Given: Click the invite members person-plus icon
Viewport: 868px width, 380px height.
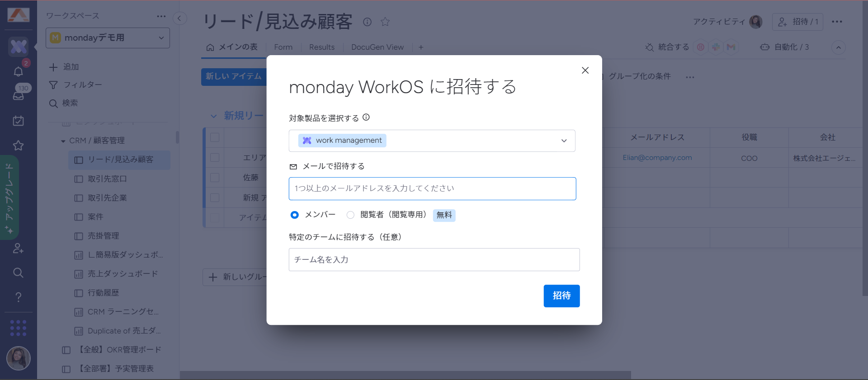Looking at the screenshot, I should click(19, 248).
